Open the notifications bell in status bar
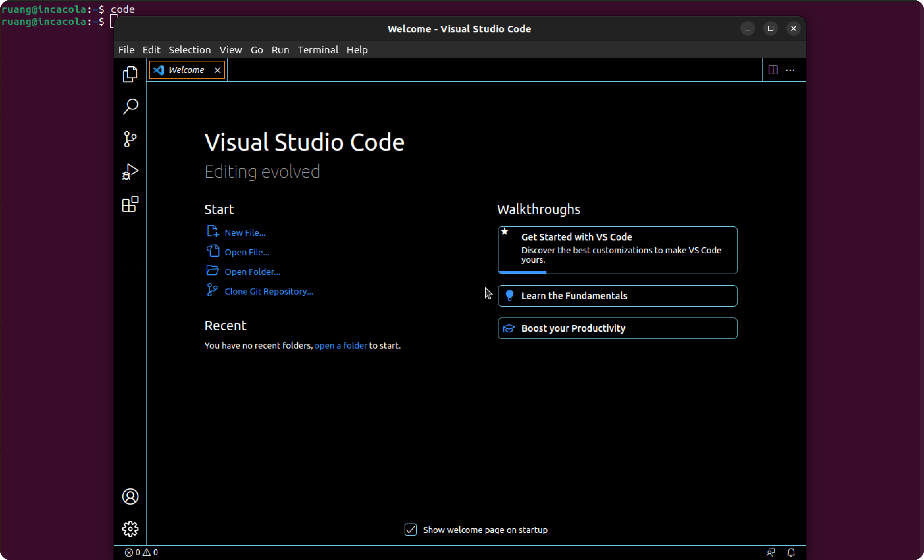The height and width of the screenshot is (560, 924). (x=791, y=552)
